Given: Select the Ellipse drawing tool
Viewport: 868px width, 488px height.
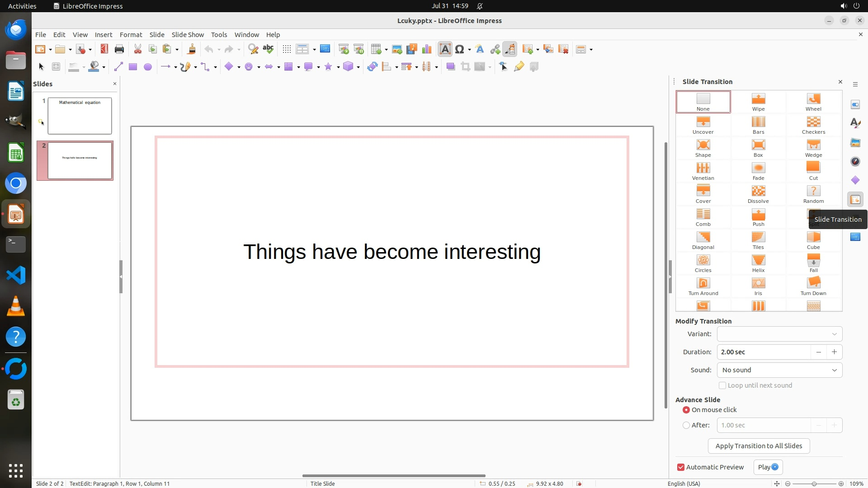Looking at the screenshot, I should click(x=147, y=67).
